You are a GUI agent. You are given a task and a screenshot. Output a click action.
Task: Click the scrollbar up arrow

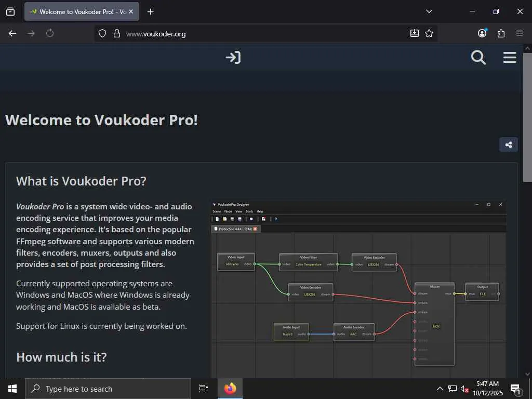coord(527,48)
